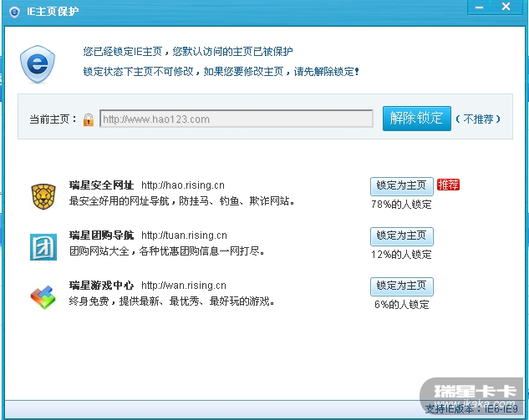
Task: Click the 瑞星团购导航 group-buy icon
Action: [43, 247]
